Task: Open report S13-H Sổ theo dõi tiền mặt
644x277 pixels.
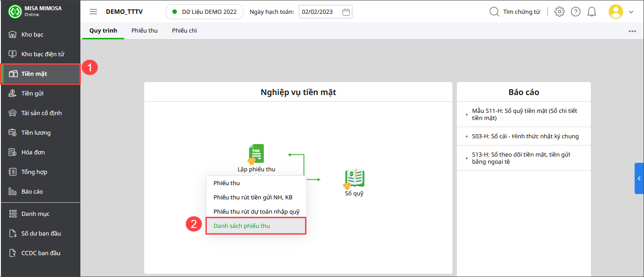Action: [524, 158]
